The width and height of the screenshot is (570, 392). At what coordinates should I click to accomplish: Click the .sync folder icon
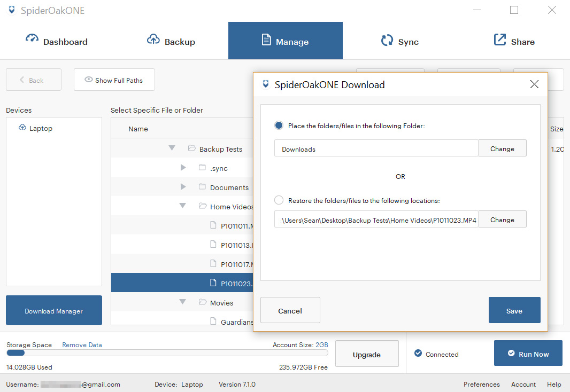[x=203, y=167]
